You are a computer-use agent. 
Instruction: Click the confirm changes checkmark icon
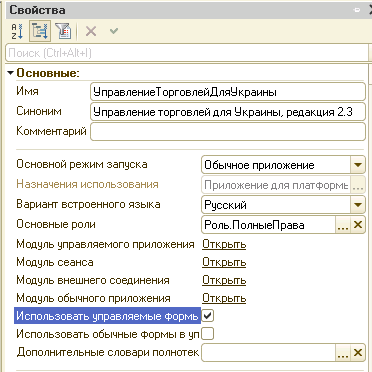pos(114,31)
